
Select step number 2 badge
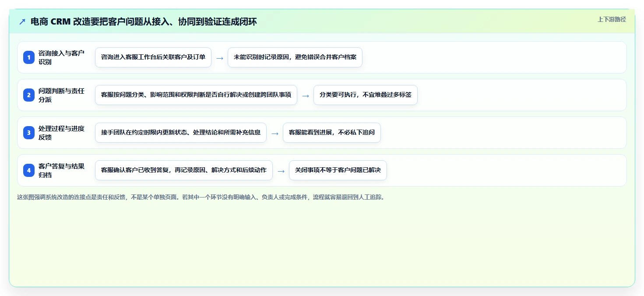coord(29,95)
